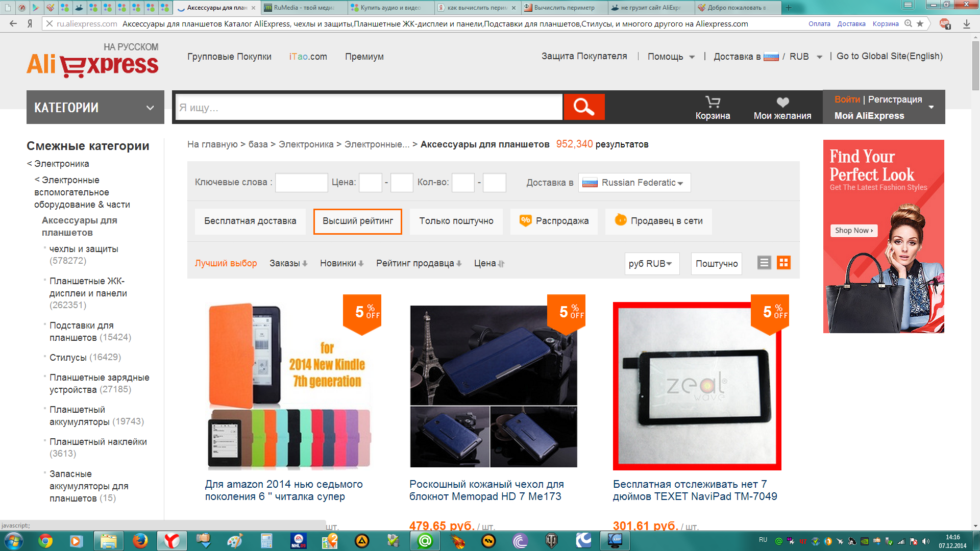Image resolution: width=980 pixels, height=551 pixels.
Task: Click the Войти login link
Action: tap(847, 99)
